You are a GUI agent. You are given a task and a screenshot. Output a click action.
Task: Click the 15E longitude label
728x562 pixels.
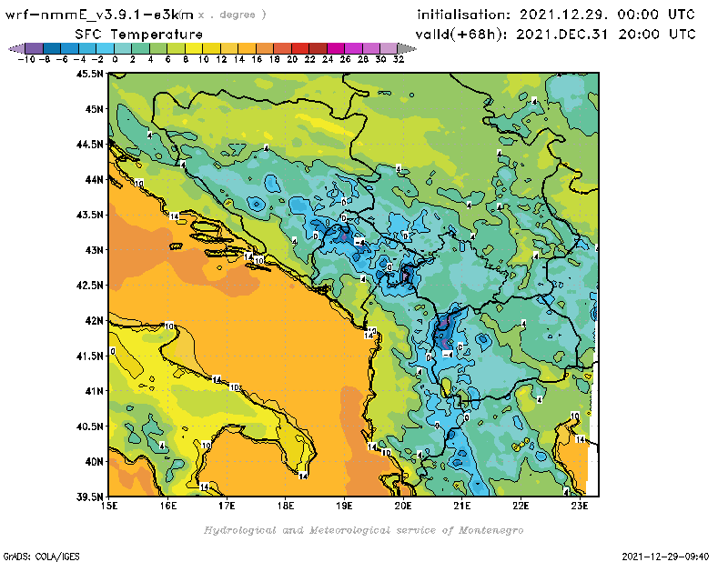pyautogui.click(x=109, y=506)
